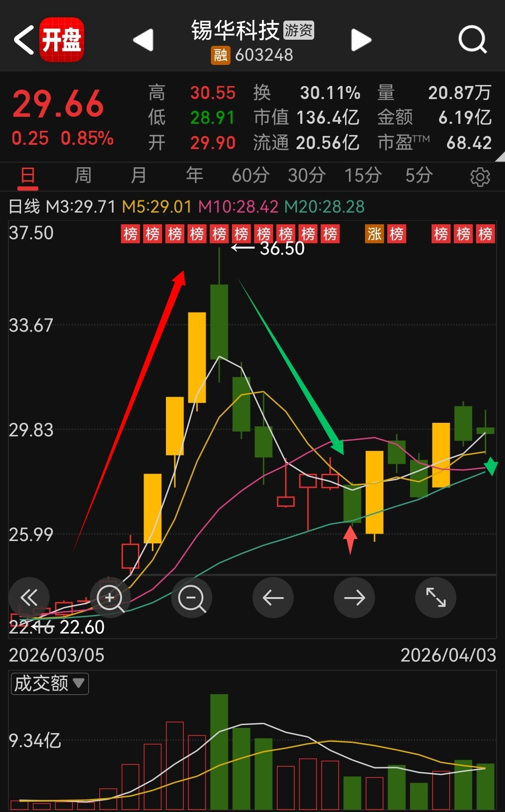505x812 pixels.
Task: Tap market cap 136.4亿
Action: coord(328,118)
